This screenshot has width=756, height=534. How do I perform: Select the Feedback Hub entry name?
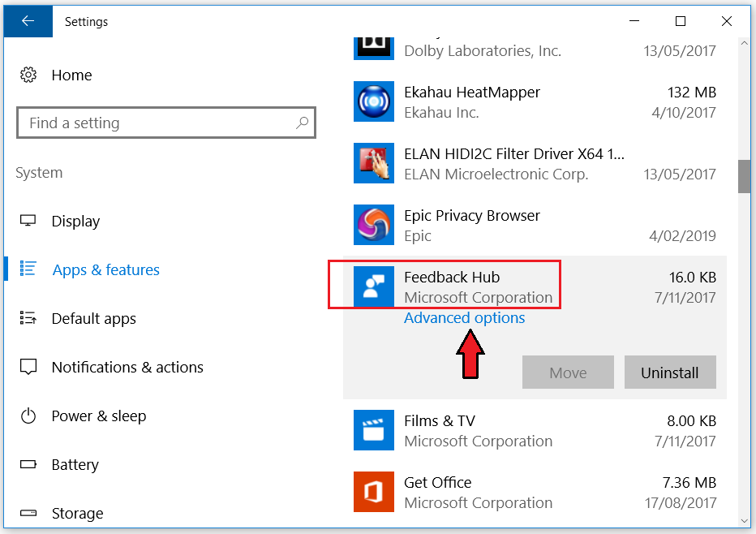(452, 277)
